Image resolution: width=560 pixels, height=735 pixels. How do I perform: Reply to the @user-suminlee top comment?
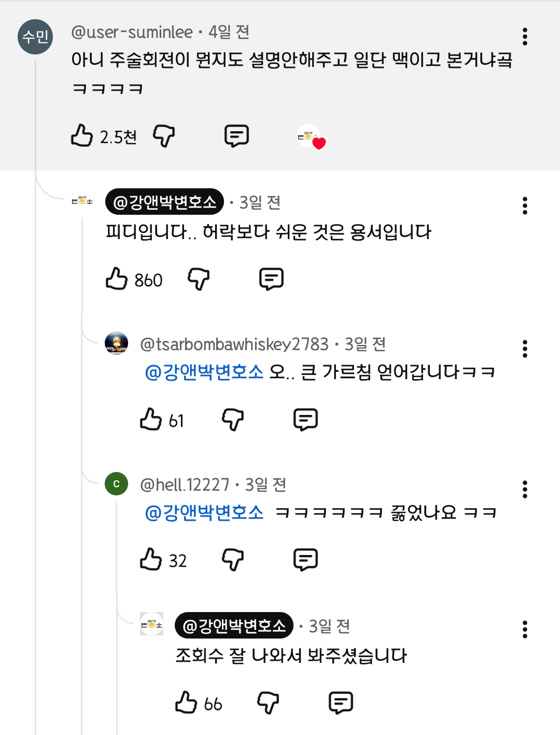click(236, 136)
